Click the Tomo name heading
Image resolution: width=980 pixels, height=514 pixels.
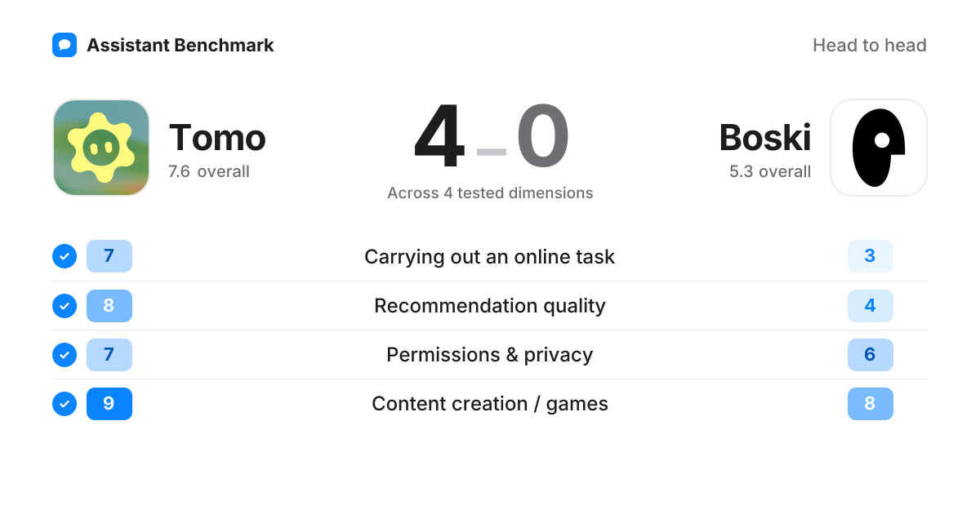click(217, 138)
